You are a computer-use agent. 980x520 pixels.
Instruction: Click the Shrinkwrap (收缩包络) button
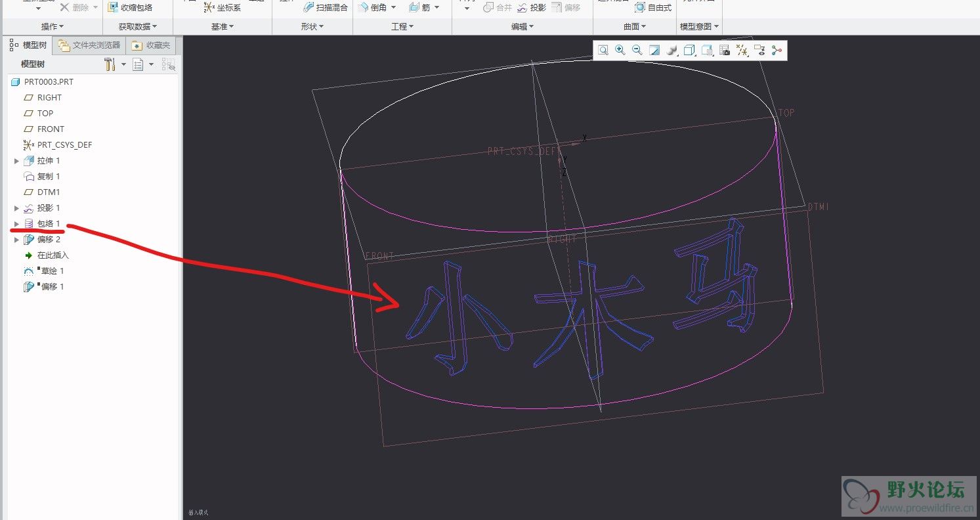pos(130,7)
